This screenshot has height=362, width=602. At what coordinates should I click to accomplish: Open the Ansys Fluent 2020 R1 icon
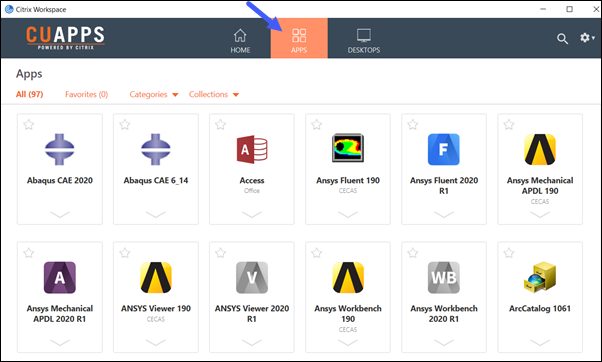444,149
